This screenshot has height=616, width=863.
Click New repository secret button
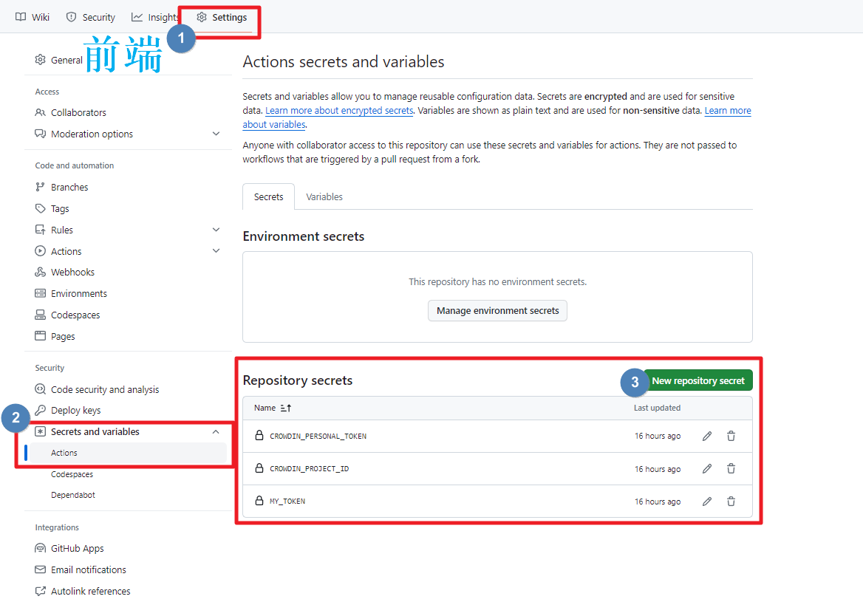pos(697,381)
